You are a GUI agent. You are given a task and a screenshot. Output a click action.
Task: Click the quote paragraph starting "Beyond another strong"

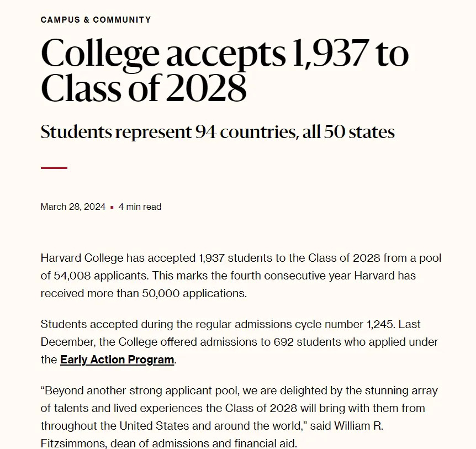(239, 417)
